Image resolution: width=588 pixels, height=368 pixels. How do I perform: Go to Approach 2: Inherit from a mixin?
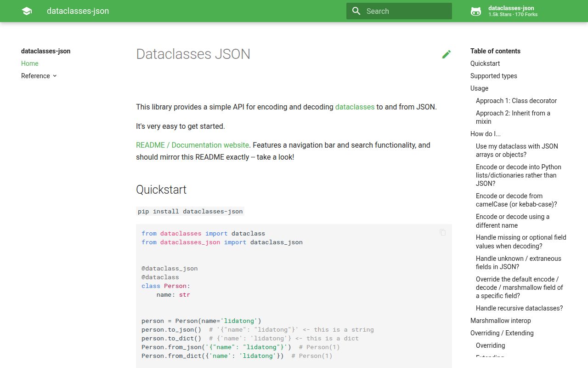pyautogui.click(x=513, y=117)
